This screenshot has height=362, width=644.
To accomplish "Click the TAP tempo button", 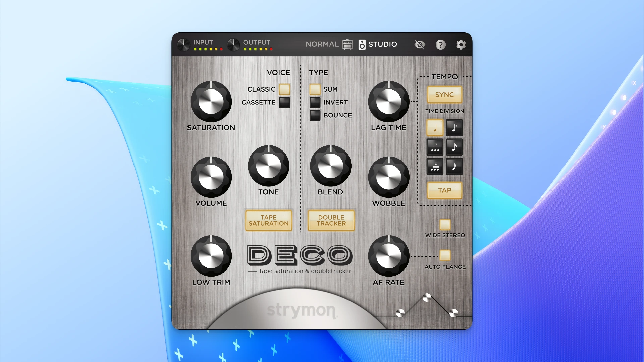I will pos(444,190).
